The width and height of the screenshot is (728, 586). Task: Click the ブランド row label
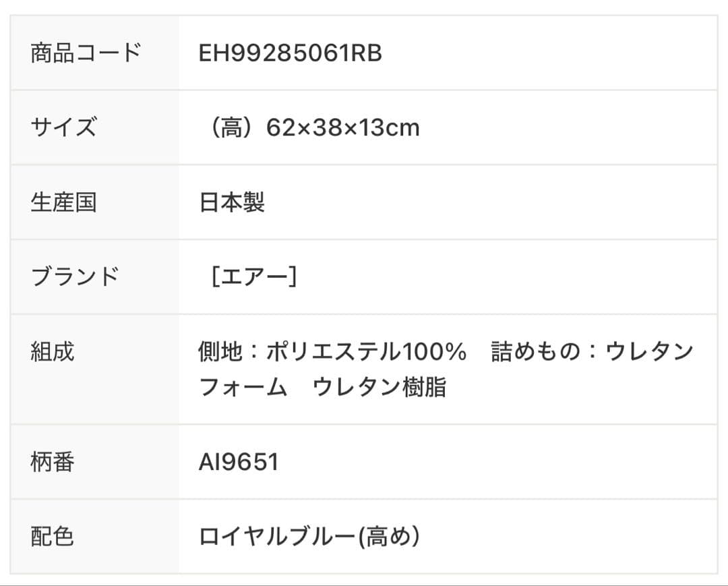[x=74, y=276]
